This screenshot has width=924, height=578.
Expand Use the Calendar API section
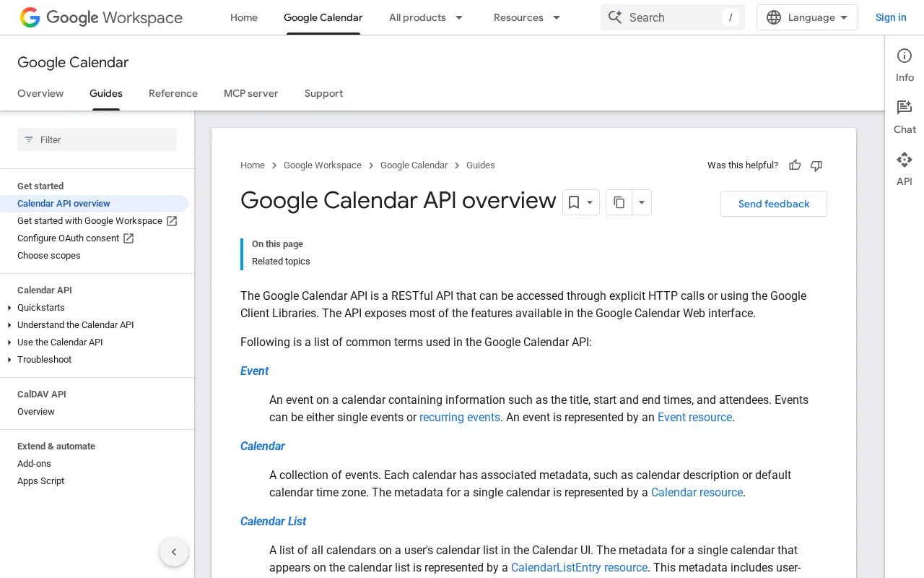(x=9, y=342)
